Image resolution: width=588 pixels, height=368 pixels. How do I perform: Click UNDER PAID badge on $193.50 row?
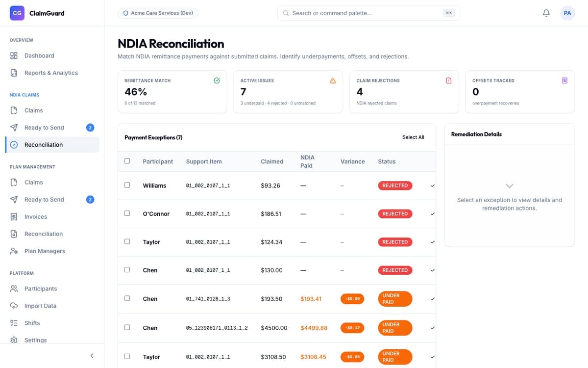tap(395, 299)
